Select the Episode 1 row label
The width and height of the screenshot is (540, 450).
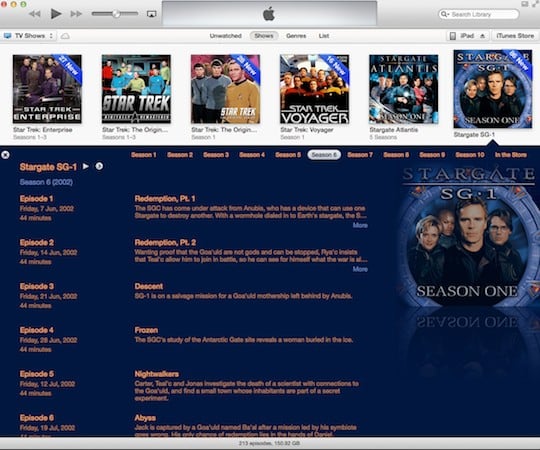[37, 199]
